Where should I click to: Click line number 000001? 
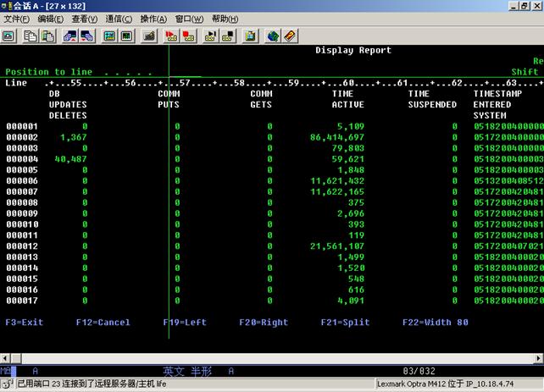coord(22,126)
